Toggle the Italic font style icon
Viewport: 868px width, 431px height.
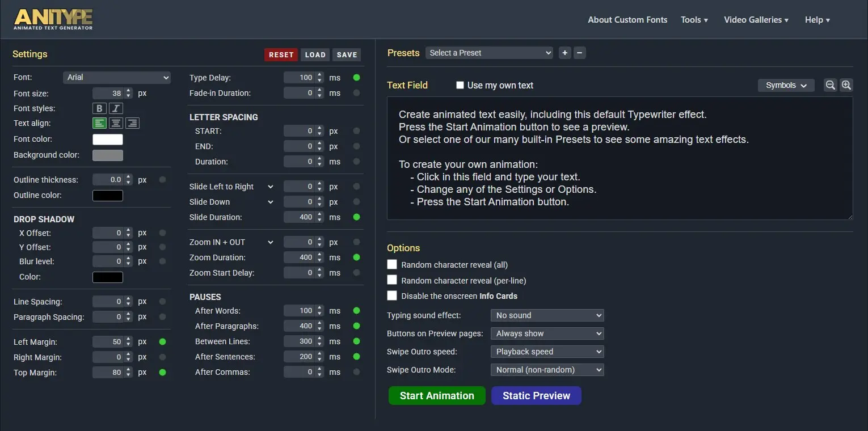coord(116,108)
